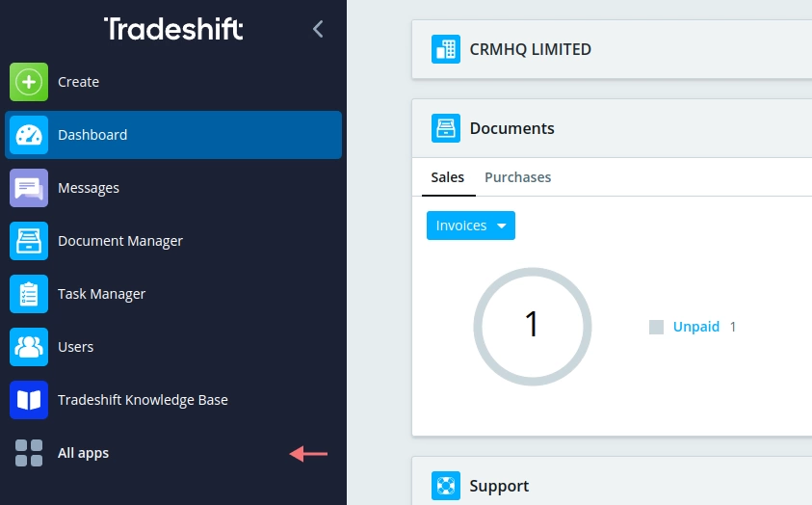
Task: Open All apps label
Action: pyautogui.click(x=84, y=453)
